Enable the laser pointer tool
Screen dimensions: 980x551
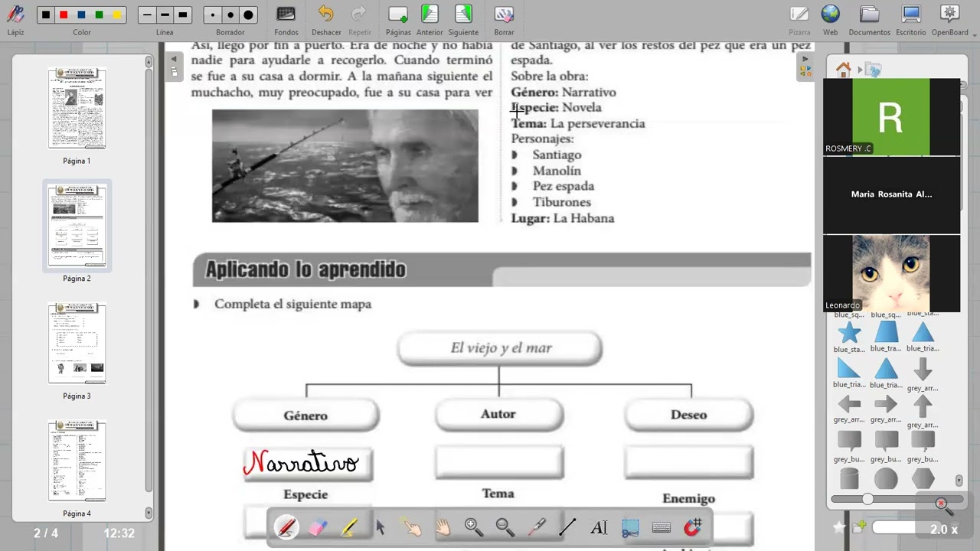point(537,527)
